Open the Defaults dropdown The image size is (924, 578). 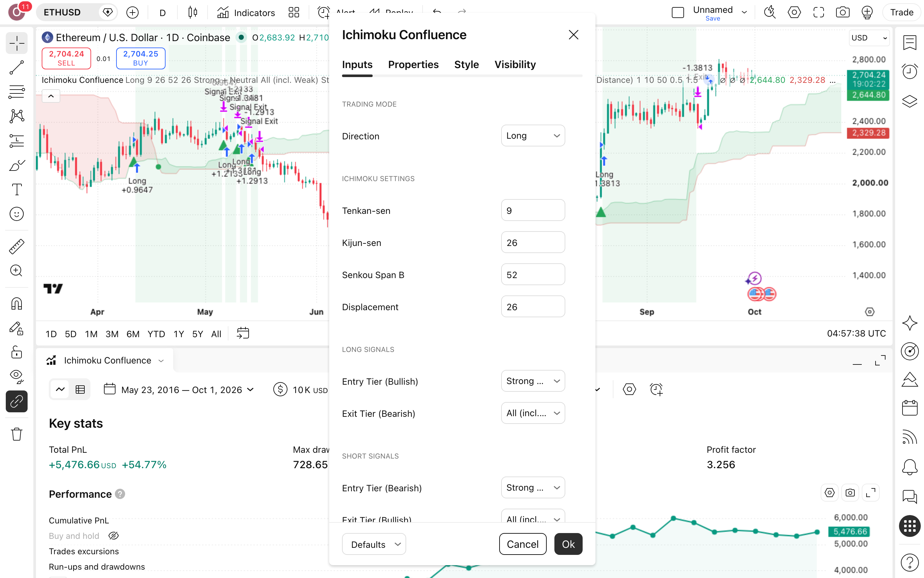click(x=374, y=544)
